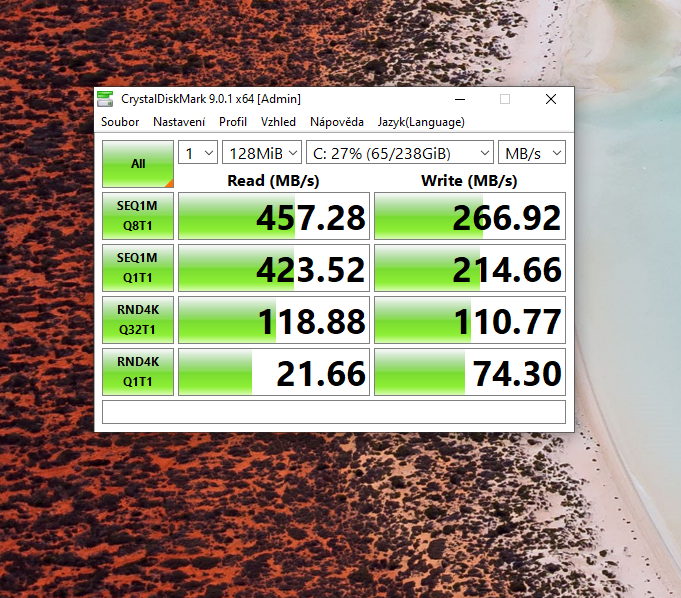Click the 110.77 random write result
The image size is (681, 598).
(x=470, y=320)
